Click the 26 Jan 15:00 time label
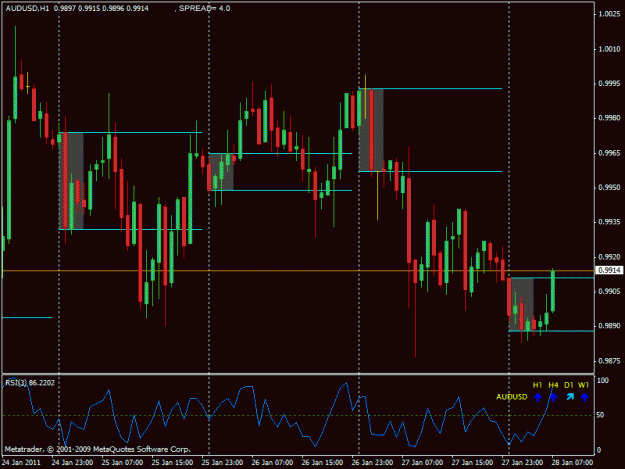The width and height of the screenshot is (625, 469). [322, 462]
